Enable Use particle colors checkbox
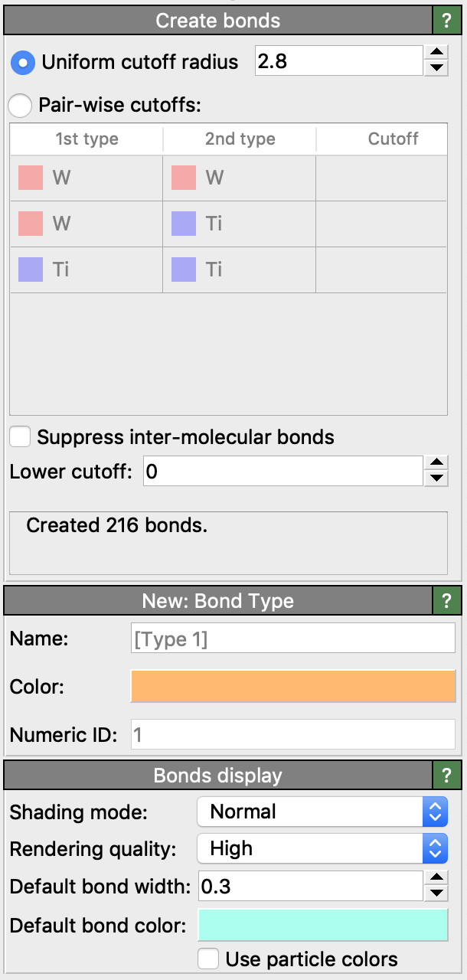The image size is (467, 980). pyautogui.click(x=208, y=959)
